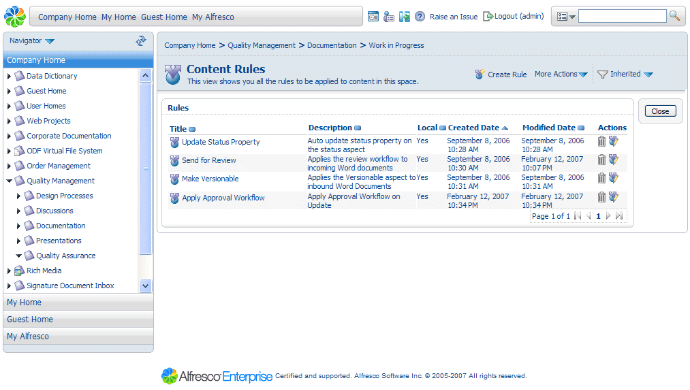The image size is (690, 390).
Task: Click My Home in the top menu
Action: coord(118,17)
